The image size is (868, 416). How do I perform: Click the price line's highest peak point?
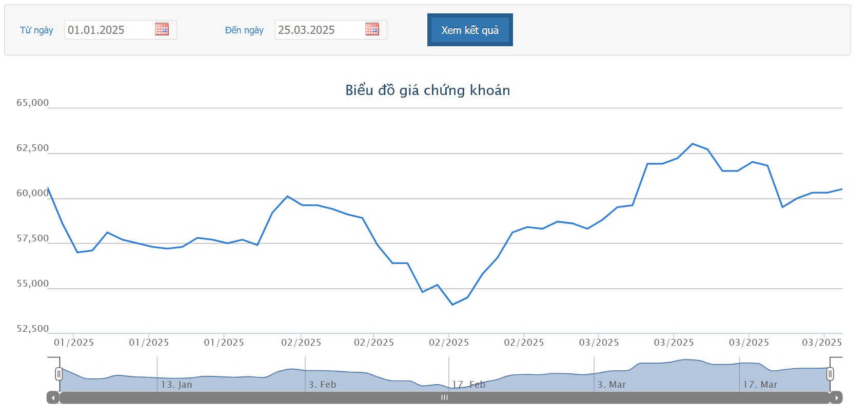[x=693, y=144]
